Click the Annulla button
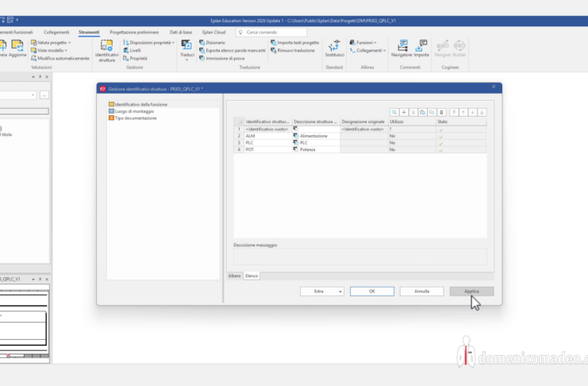Image resolution: width=588 pixels, height=386 pixels. point(421,291)
